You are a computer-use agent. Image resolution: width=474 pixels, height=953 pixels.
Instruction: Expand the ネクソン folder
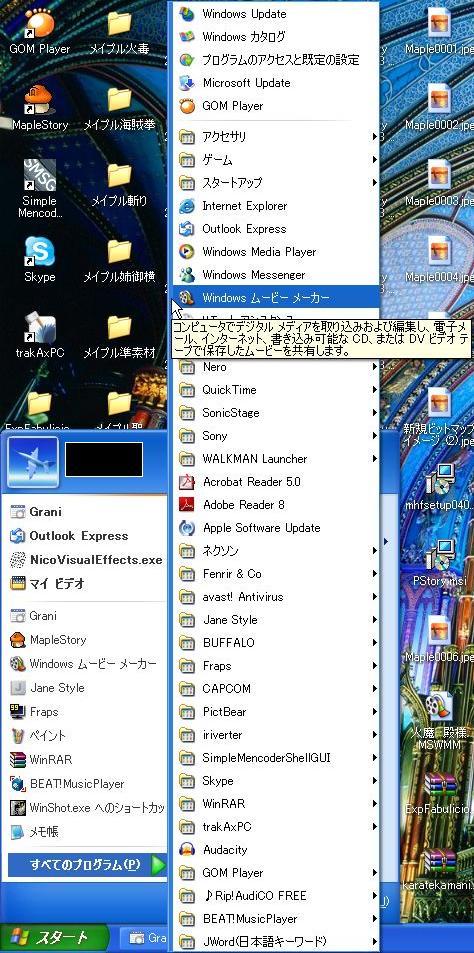[x=276, y=551]
